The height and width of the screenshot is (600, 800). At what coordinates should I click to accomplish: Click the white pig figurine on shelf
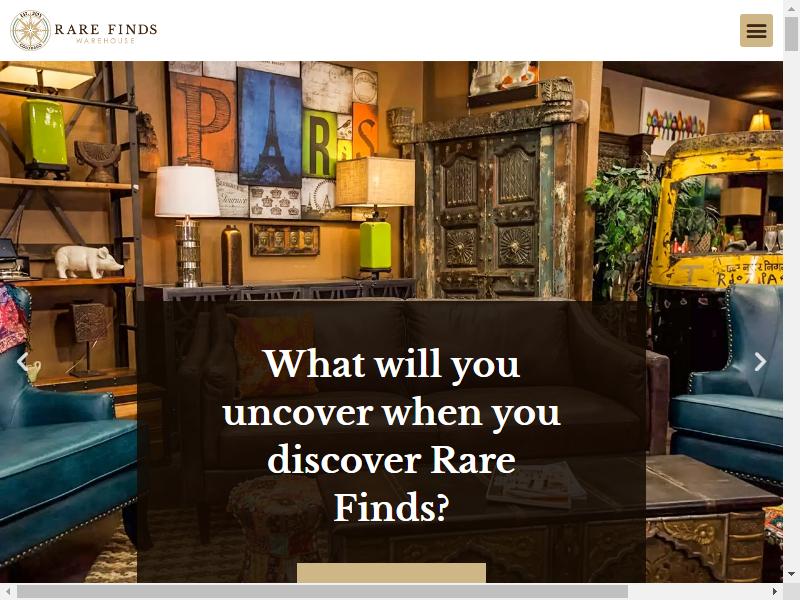pos(88,262)
